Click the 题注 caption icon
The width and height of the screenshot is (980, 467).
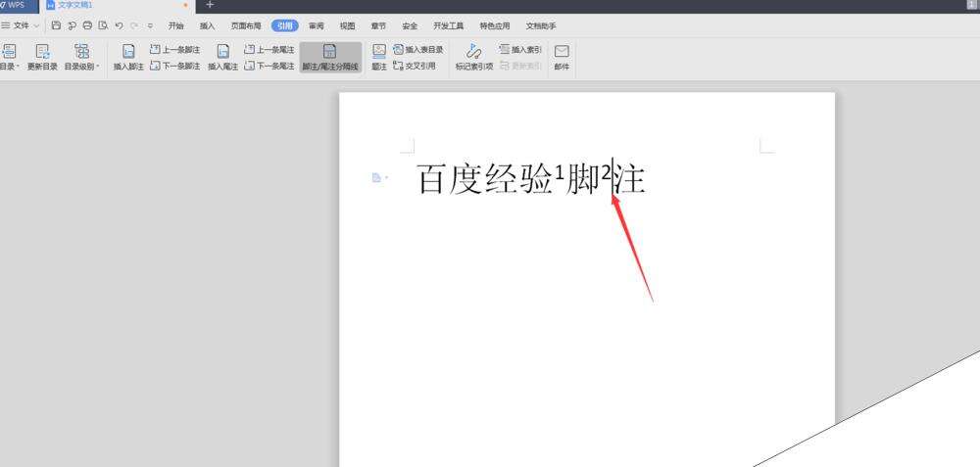(379, 58)
